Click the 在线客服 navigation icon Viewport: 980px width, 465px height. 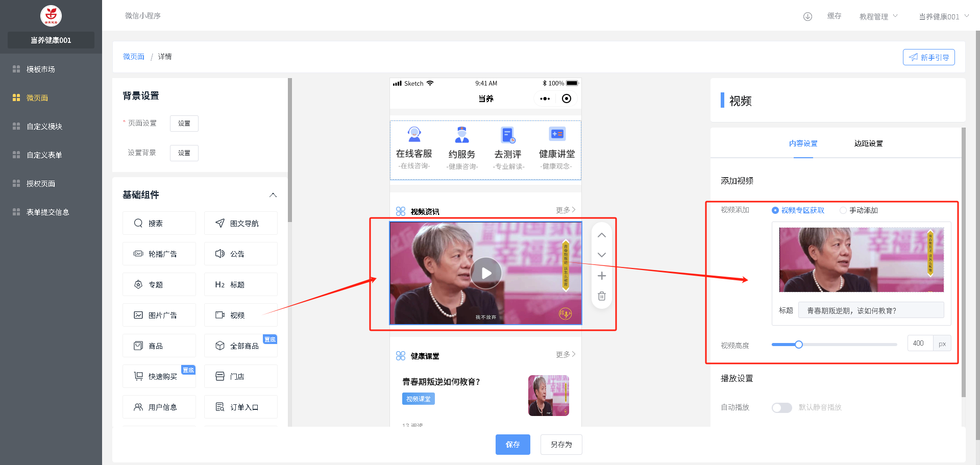click(414, 135)
